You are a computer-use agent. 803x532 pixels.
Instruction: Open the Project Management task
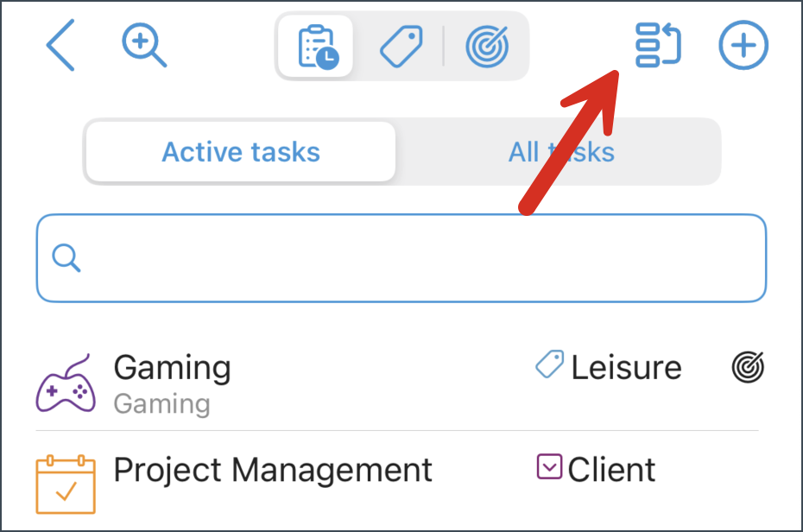[271, 470]
